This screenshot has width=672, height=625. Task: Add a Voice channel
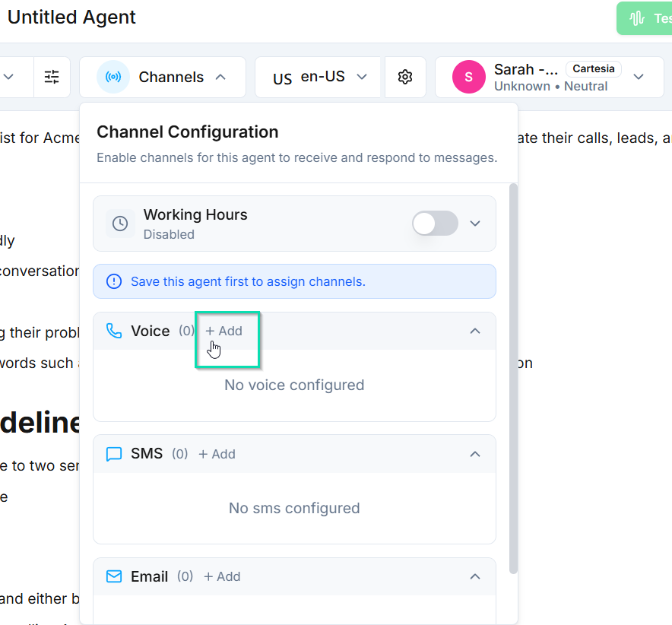(x=224, y=331)
